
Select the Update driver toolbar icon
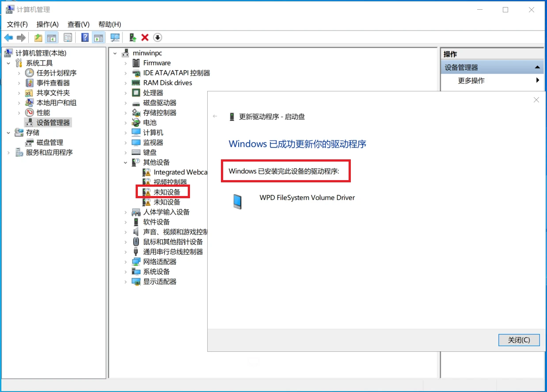[131, 38]
